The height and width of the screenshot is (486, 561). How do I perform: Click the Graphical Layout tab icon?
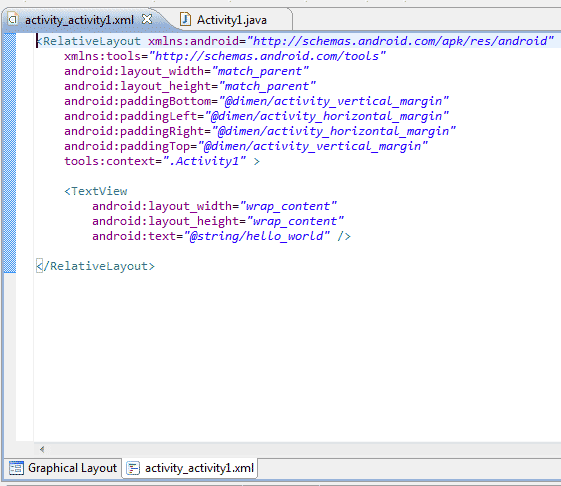tap(16, 468)
